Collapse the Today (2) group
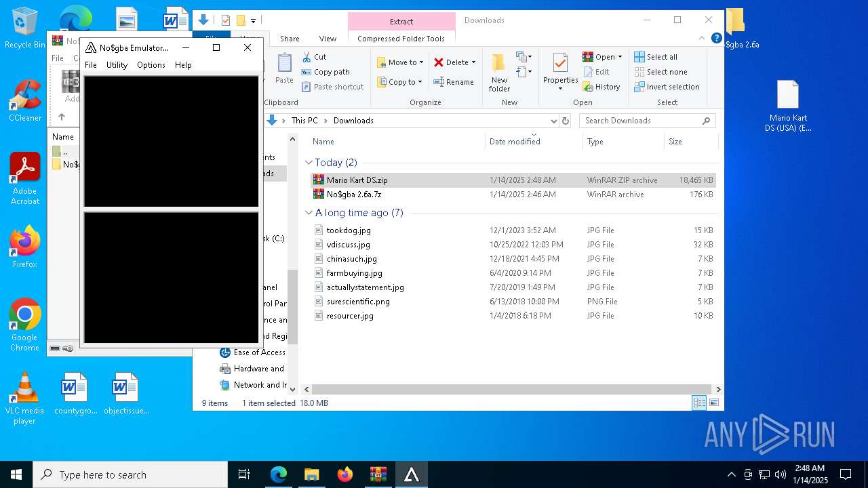Screen dimensions: 868x488 [309, 163]
